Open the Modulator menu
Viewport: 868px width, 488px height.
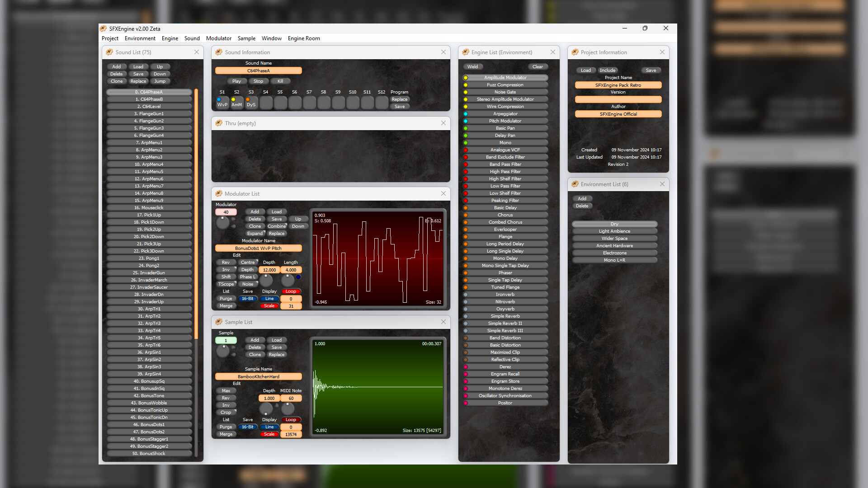(x=219, y=38)
